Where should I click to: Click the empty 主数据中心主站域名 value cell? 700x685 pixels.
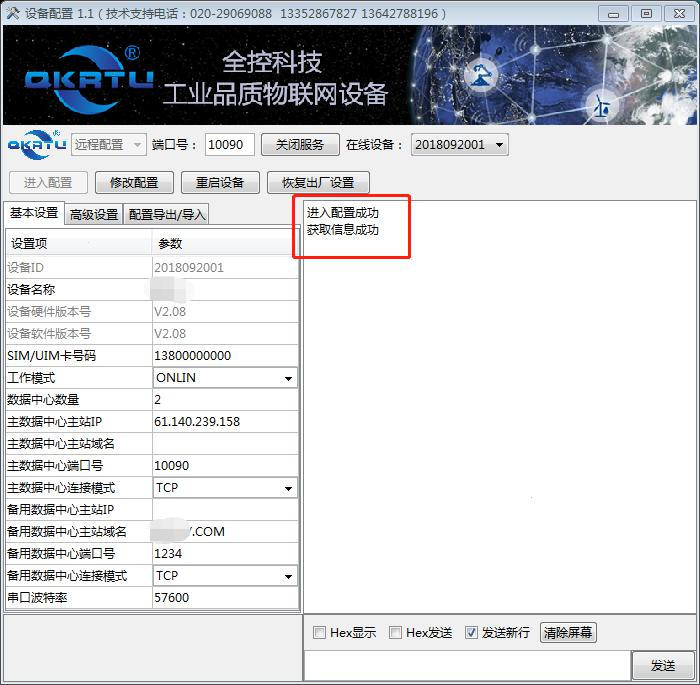[225, 443]
